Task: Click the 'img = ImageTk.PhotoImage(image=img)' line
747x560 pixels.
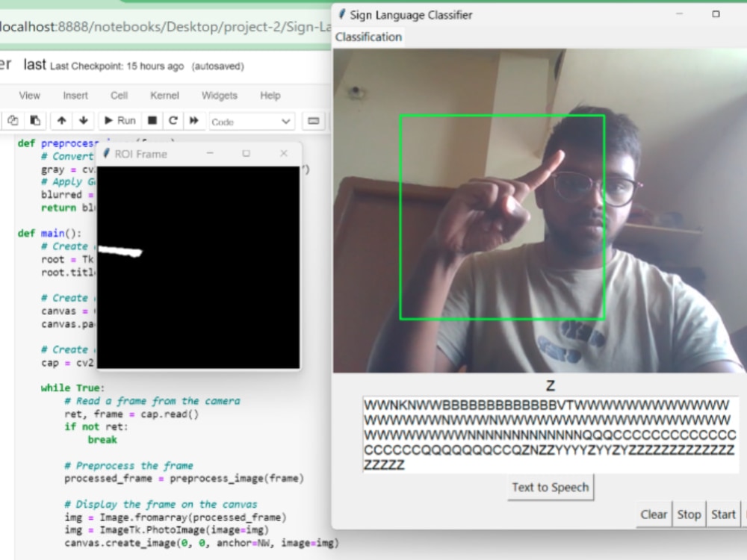Action: click(167, 530)
